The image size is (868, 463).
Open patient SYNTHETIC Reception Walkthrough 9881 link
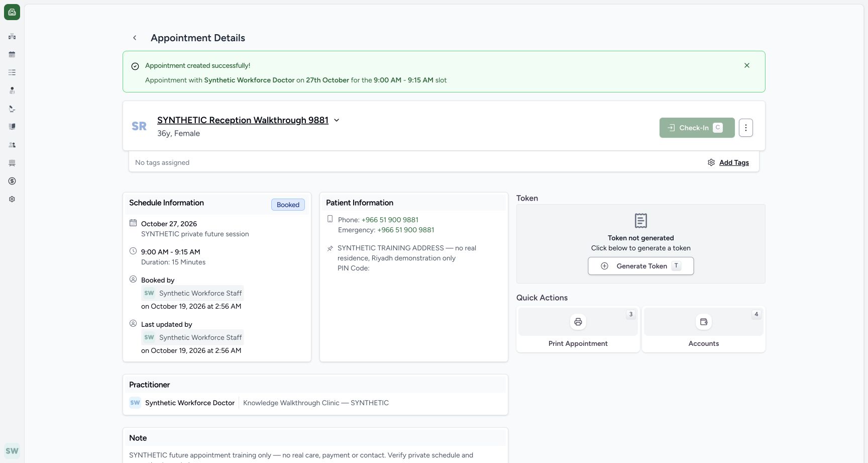(x=243, y=120)
